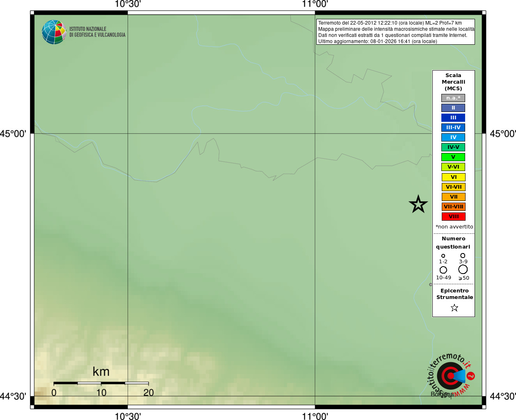The height and width of the screenshot is (420, 516).
Task: Click the km scale bar label
Action: [x=101, y=372]
